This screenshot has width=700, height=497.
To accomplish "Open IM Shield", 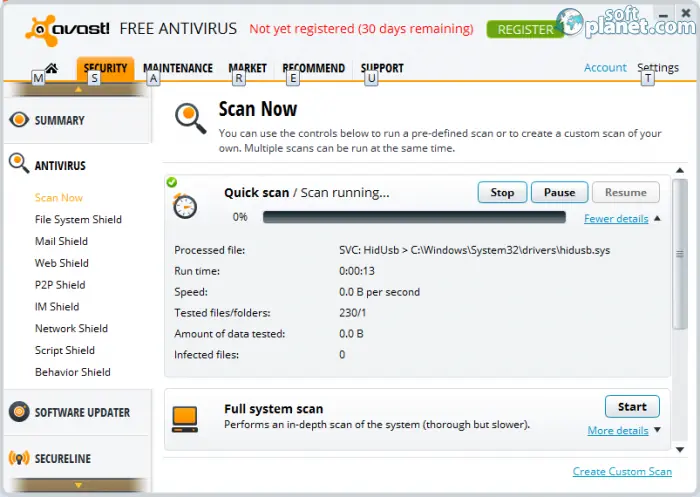I will tap(57, 307).
